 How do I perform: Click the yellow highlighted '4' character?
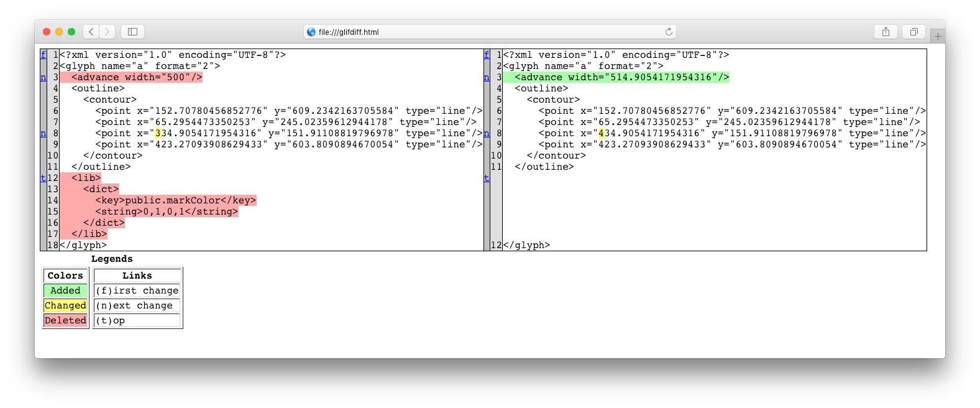pyautogui.click(x=602, y=133)
